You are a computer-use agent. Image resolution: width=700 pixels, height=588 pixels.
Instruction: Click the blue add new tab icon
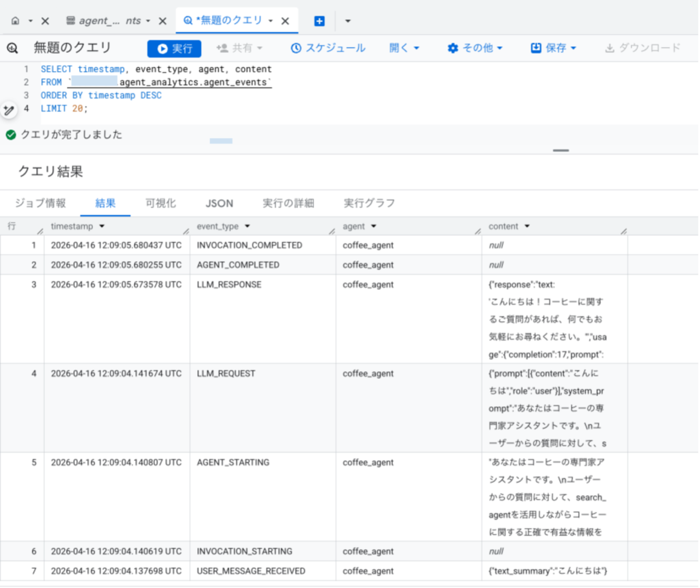[319, 21]
